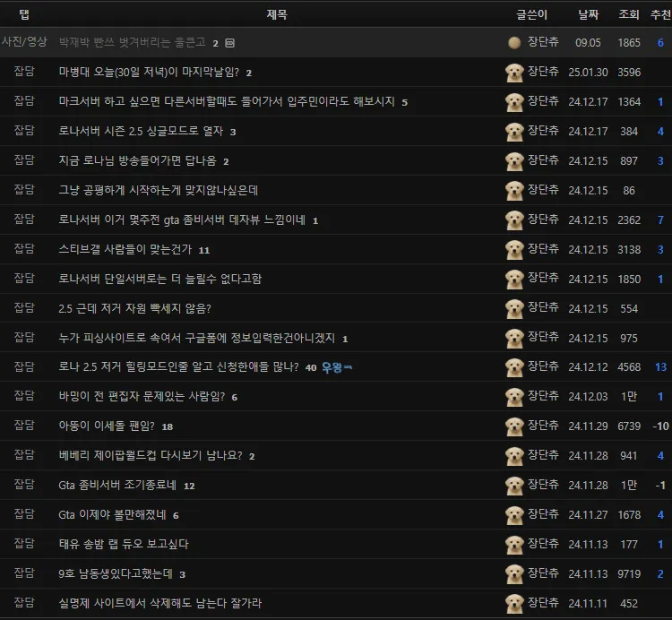Click puppy avatar on 그냥 공평하게 row
Viewport: 672px width, 620px height.
click(514, 191)
